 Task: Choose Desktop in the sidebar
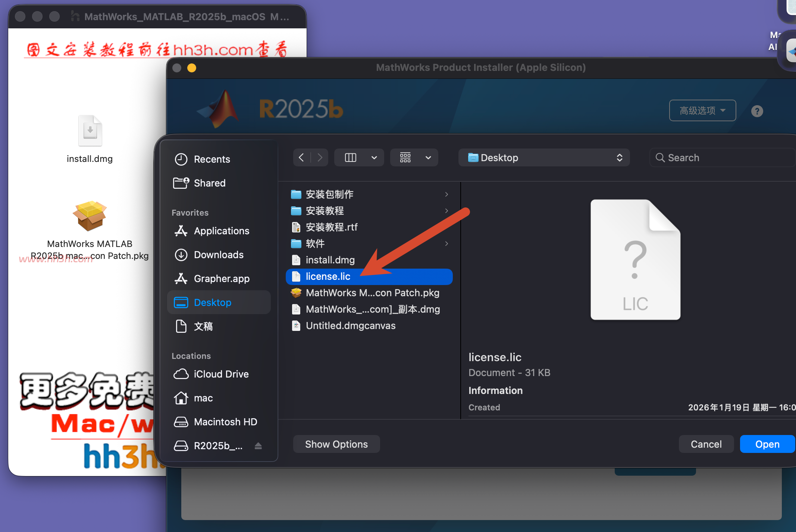[x=219, y=303]
